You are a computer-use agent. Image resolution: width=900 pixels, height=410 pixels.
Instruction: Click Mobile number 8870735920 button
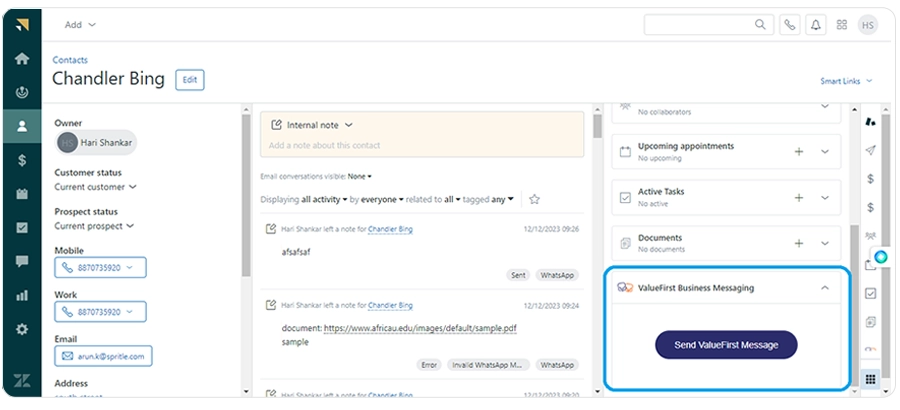pyautogui.click(x=100, y=268)
